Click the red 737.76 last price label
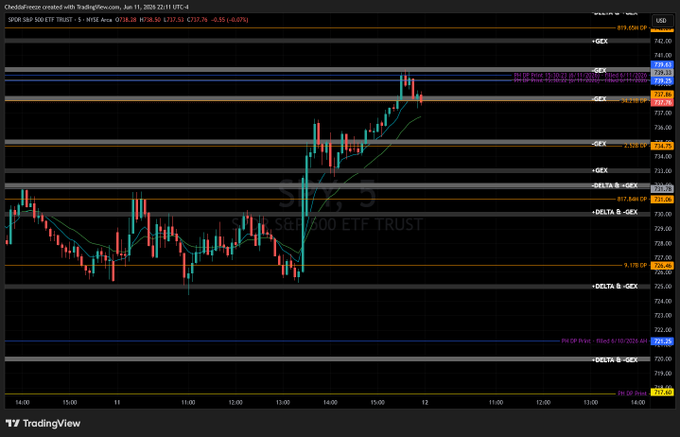 [663, 102]
